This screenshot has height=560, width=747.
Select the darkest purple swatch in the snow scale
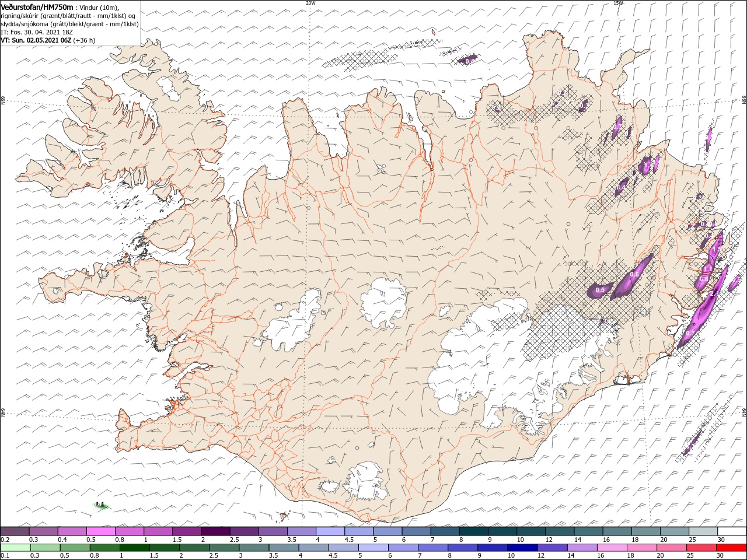(215, 531)
